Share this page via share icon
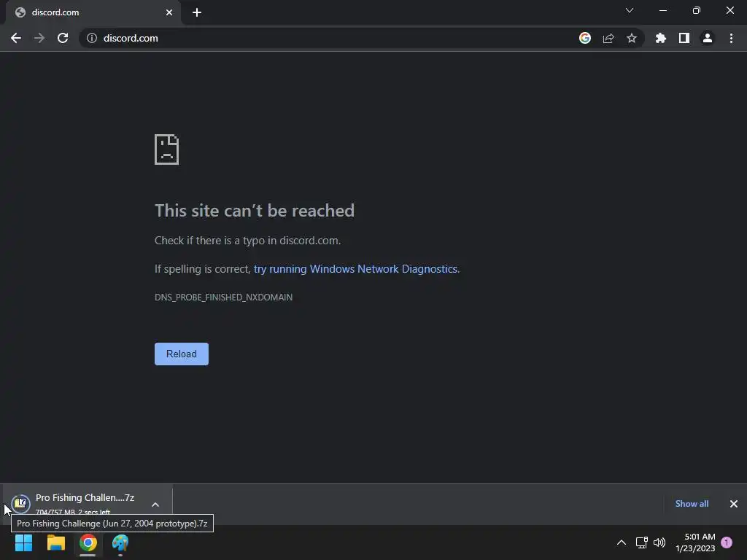The image size is (747, 560). pos(608,38)
